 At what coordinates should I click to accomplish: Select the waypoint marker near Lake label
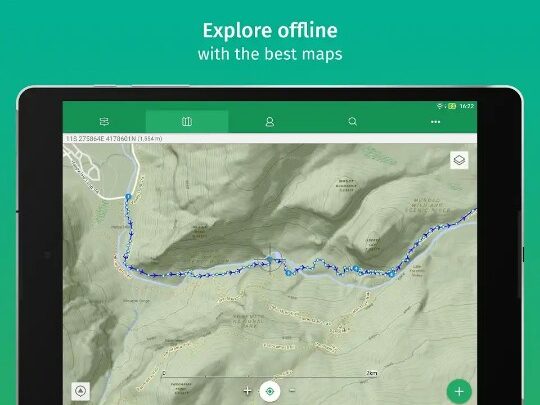click(391, 274)
